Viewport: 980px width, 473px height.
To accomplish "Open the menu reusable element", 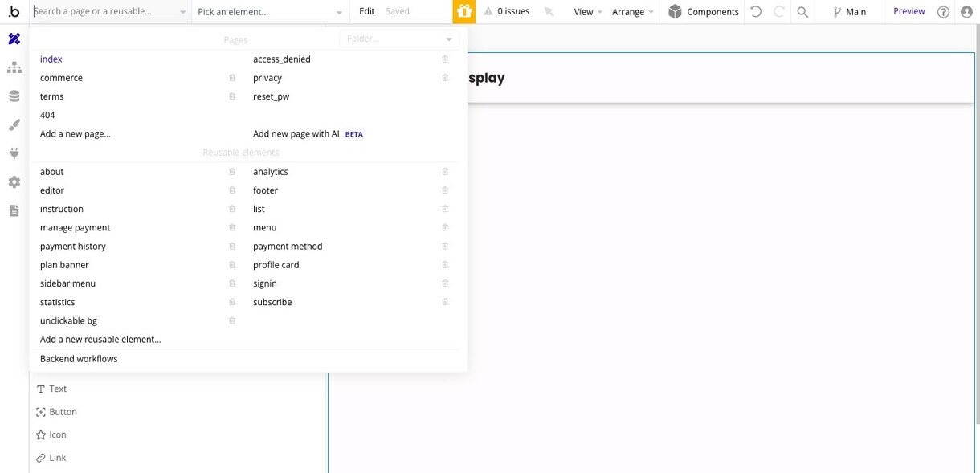I will coord(264,228).
